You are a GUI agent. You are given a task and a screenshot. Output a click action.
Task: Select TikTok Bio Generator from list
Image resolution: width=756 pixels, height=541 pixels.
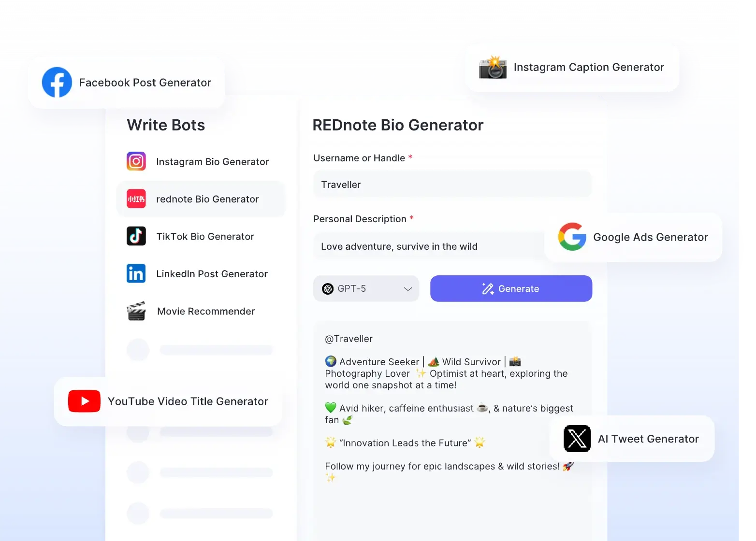(201, 236)
